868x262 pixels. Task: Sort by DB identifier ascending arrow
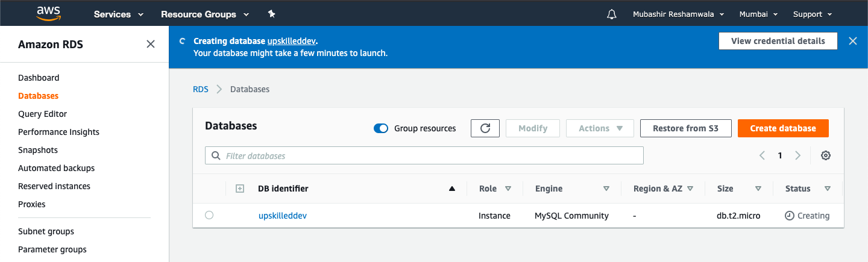[x=452, y=189]
